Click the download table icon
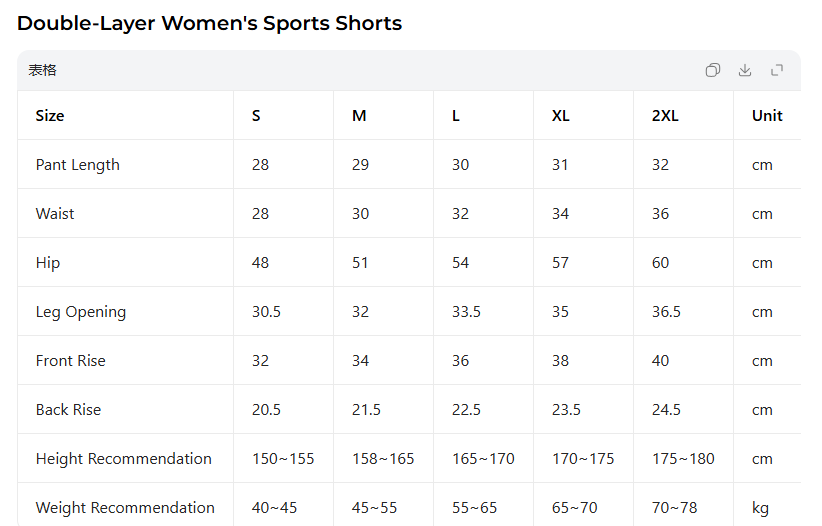The width and height of the screenshot is (822, 526). coord(745,70)
